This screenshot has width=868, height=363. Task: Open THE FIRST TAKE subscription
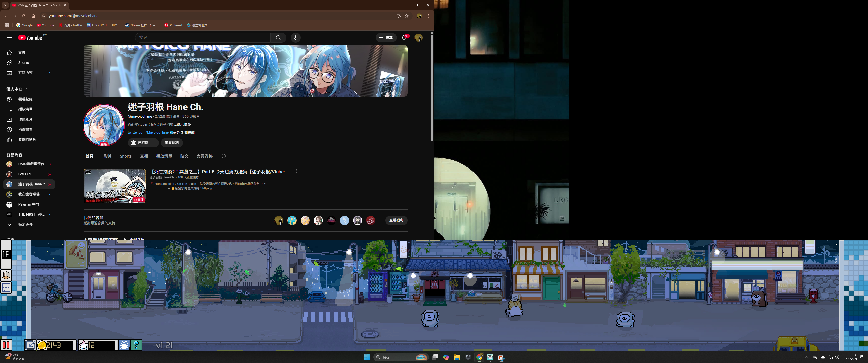pyautogui.click(x=29, y=215)
